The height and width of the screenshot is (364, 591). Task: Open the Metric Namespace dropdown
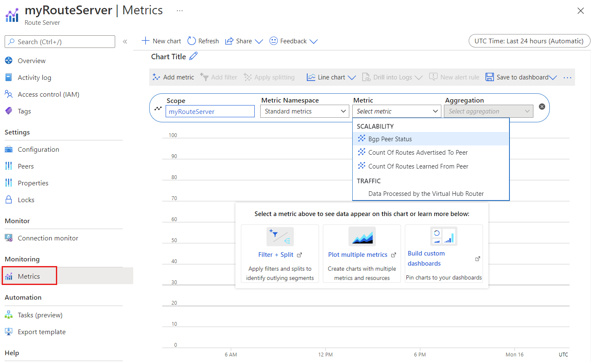point(304,111)
